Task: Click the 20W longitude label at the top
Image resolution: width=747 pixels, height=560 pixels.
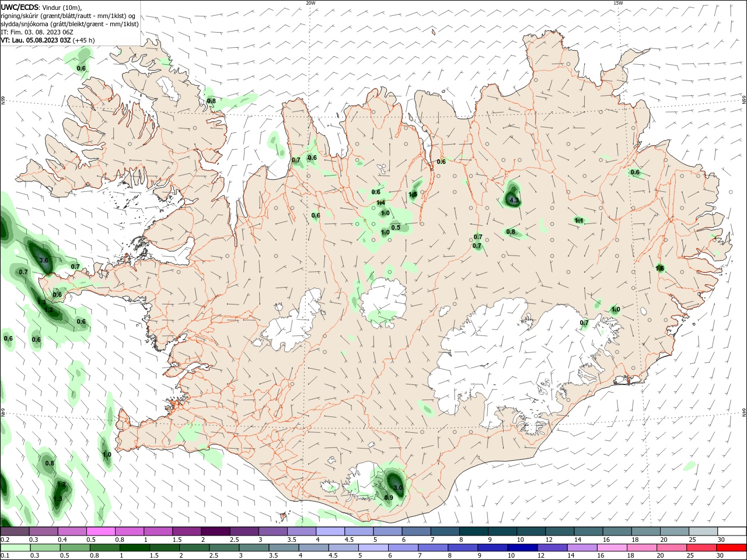Action: click(x=310, y=3)
